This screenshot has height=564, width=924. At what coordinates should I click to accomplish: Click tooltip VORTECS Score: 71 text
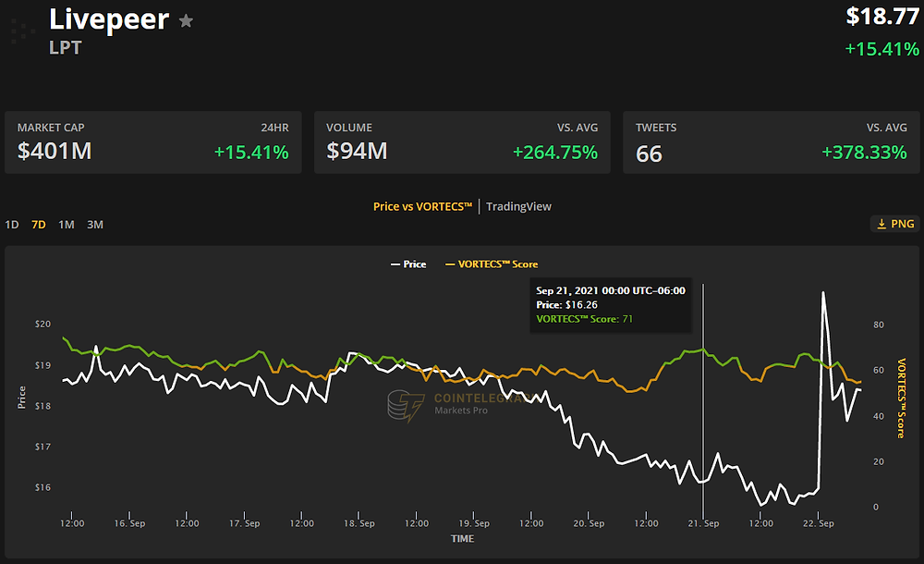[x=584, y=319]
